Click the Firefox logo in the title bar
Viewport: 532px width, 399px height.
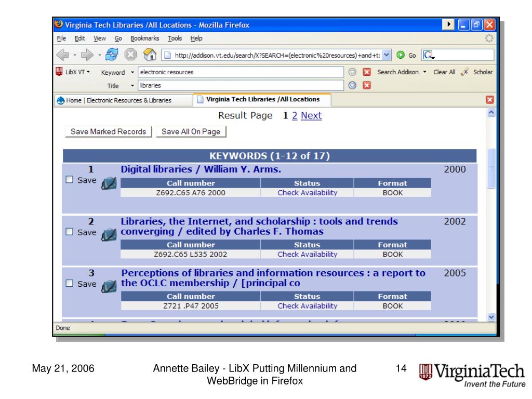pos(59,24)
